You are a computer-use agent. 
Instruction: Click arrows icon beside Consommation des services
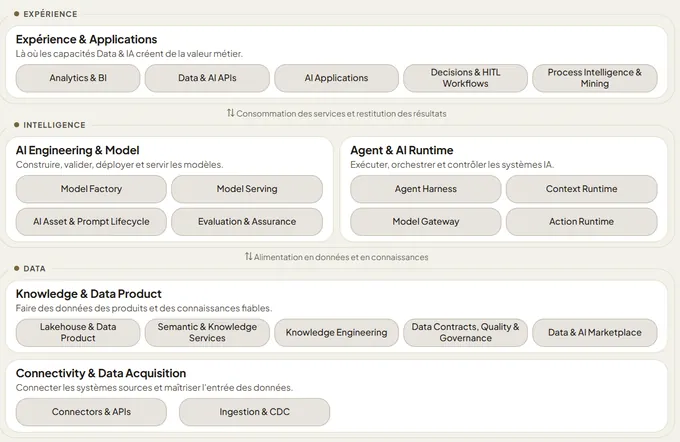click(230, 113)
